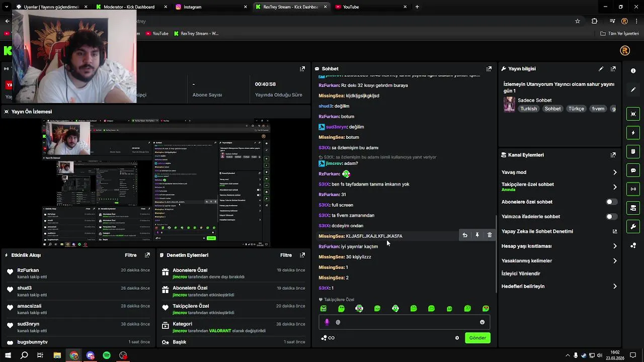Pop out the Kanal Eylemleri panel
This screenshot has width=644, height=362.
click(x=613, y=155)
